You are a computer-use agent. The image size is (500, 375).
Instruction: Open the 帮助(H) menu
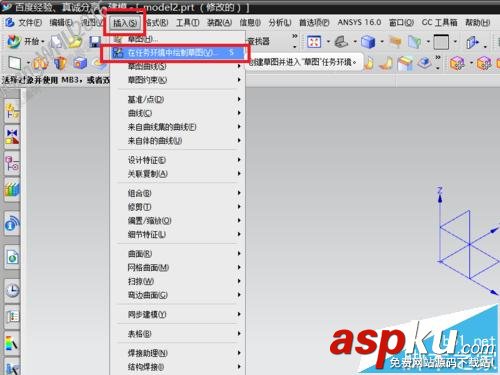(x=478, y=23)
